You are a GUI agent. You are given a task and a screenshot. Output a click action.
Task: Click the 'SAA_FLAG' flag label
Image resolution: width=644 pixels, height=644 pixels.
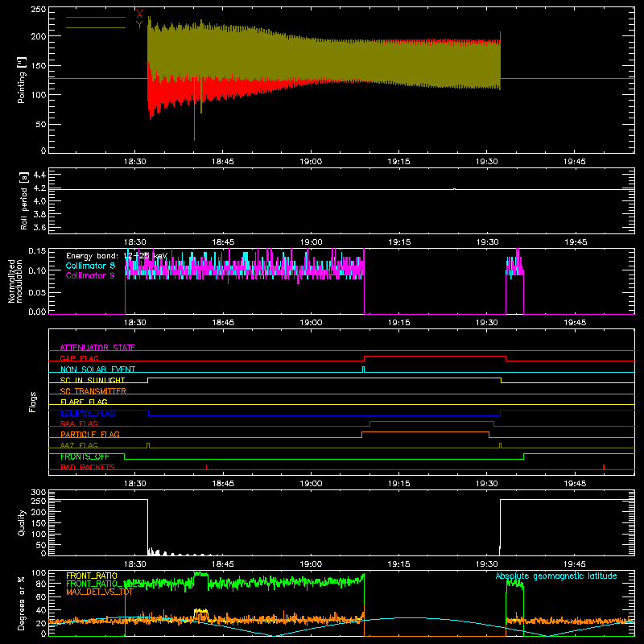point(79,424)
